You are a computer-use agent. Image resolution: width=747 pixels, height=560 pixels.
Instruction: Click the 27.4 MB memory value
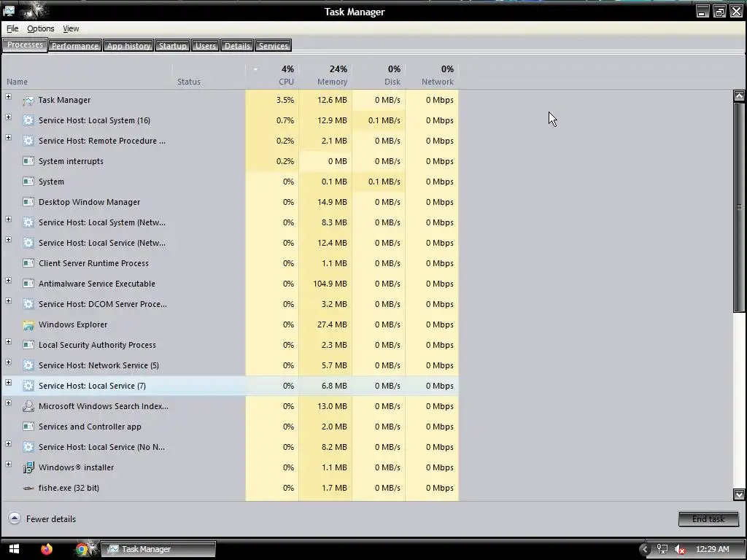pyautogui.click(x=332, y=324)
